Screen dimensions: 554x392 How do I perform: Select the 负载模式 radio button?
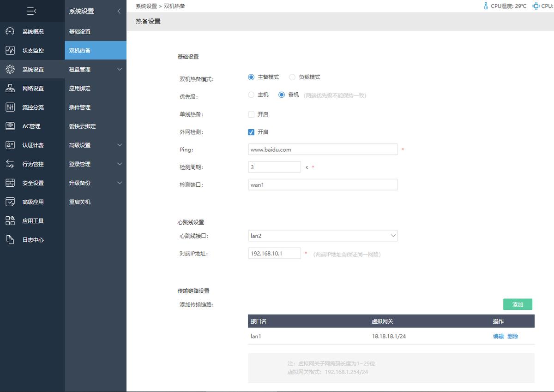291,77
